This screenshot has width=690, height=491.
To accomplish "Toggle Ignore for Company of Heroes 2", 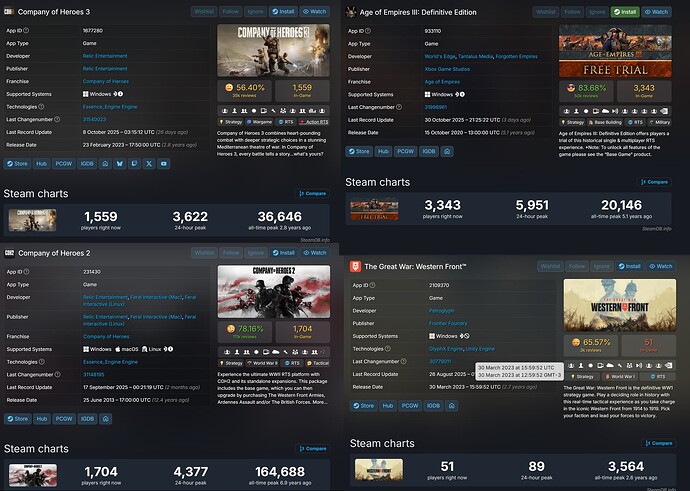I will [x=256, y=254].
